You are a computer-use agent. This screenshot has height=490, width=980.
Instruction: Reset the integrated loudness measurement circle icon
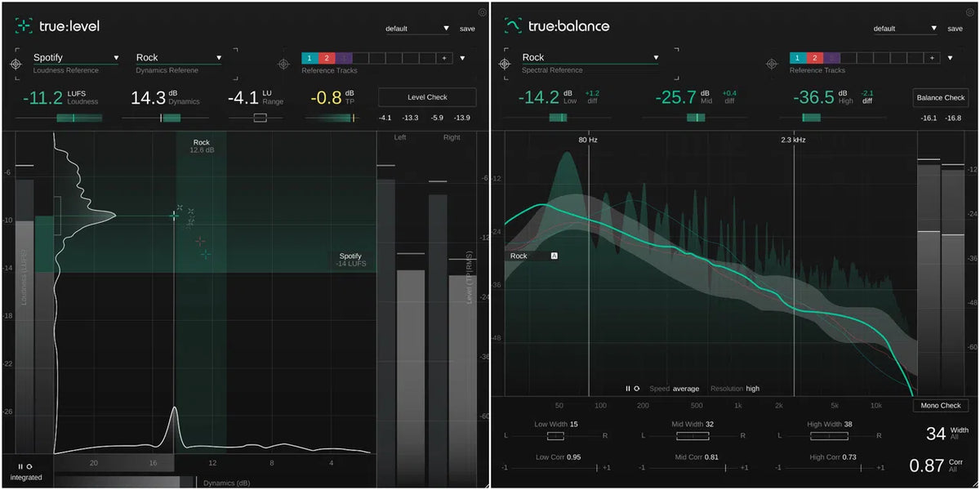pos(29,466)
